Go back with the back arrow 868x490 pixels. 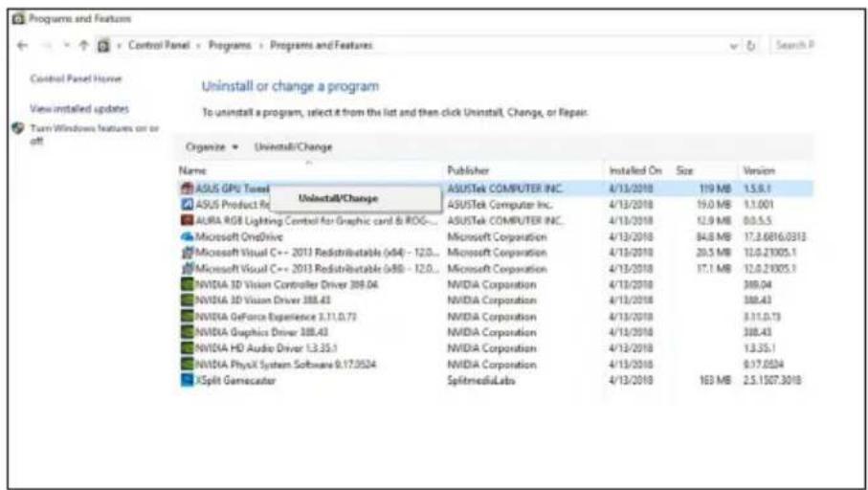point(22,45)
